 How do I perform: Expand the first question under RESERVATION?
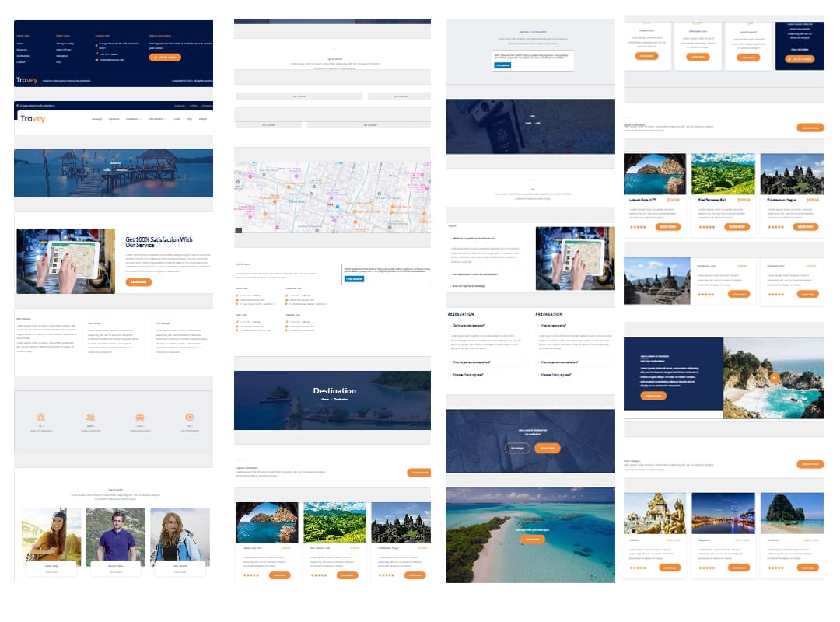pyautogui.click(x=469, y=325)
